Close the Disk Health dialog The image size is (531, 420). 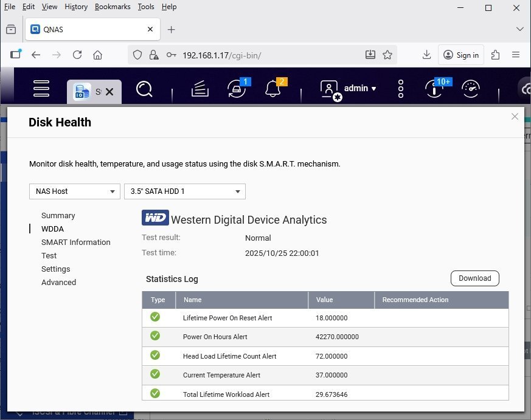pyautogui.click(x=515, y=117)
